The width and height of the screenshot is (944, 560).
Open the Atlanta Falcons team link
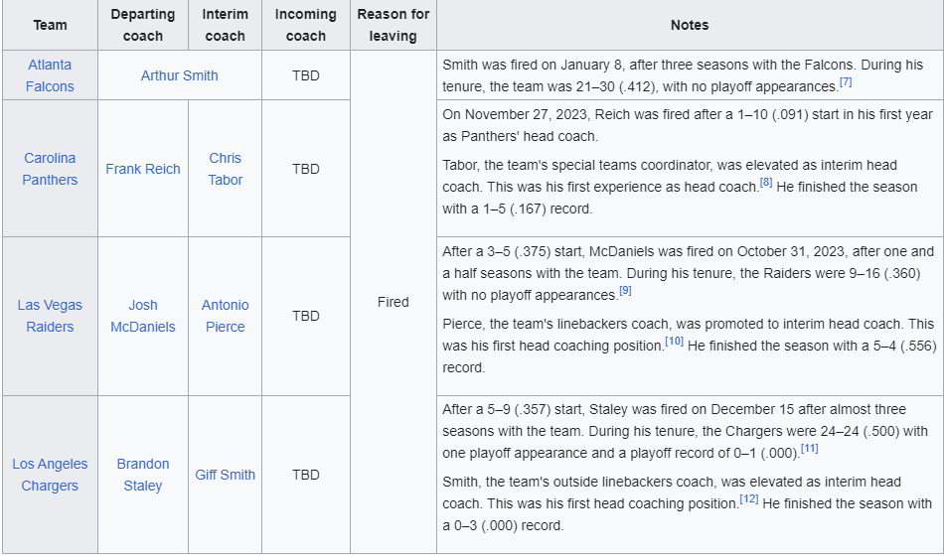pos(50,75)
